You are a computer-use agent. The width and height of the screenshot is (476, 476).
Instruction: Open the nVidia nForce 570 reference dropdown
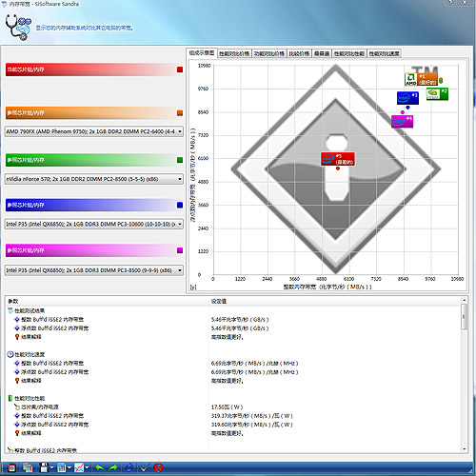coord(94,179)
